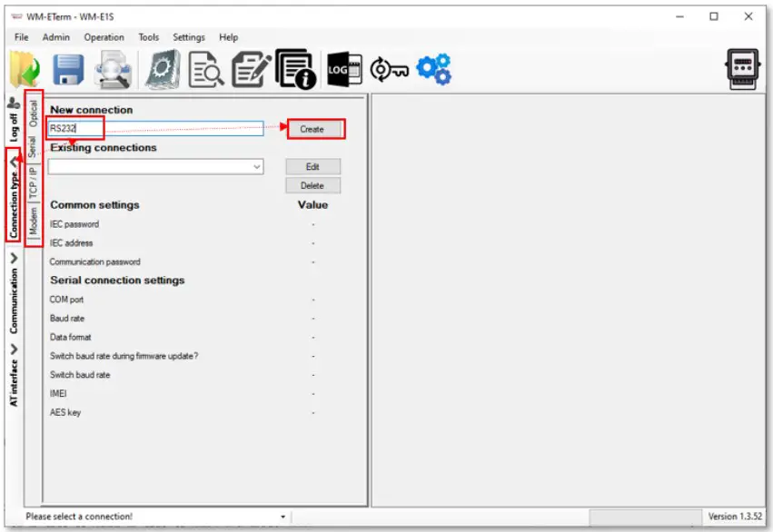This screenshot has height=532, width=773.
Task: Maximize the WM-ETerm window
Action: coord(713,16)
